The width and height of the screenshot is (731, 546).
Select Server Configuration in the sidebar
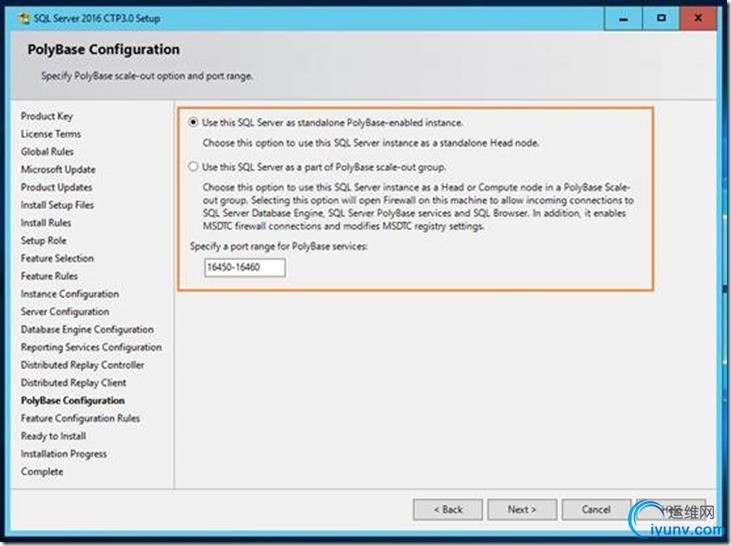pos(65,311)
